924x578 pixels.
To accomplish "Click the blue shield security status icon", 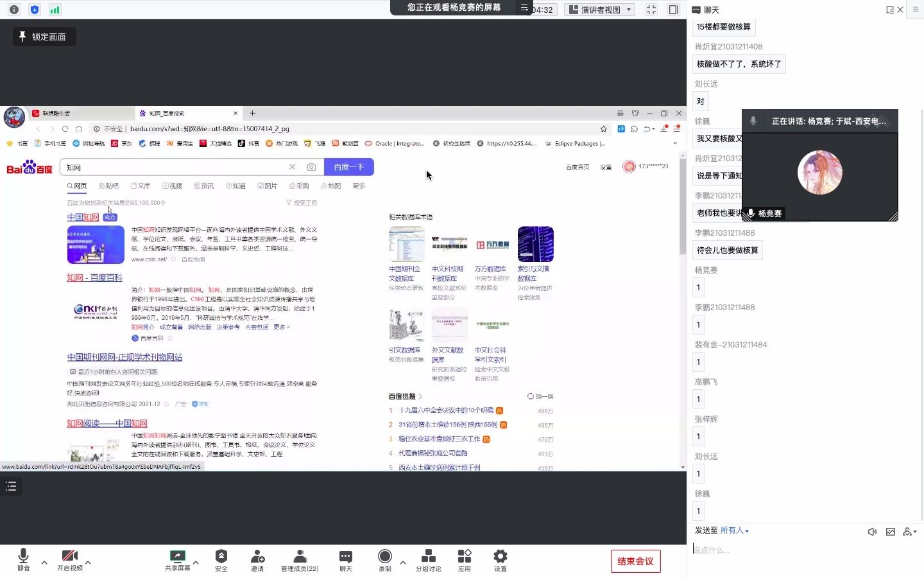I will [35, 10].
